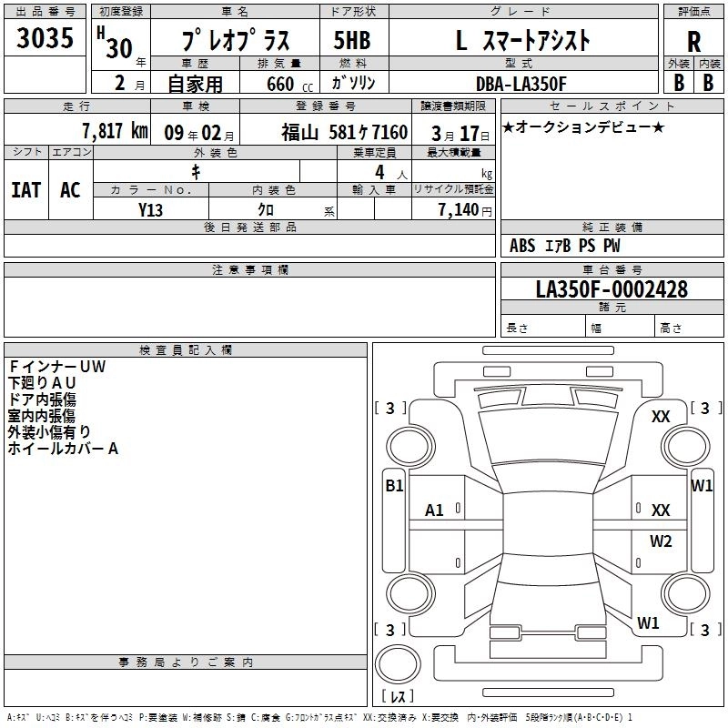Click the evaluation score R box
The height and width of the screenshot is (728, 728).
694,41
